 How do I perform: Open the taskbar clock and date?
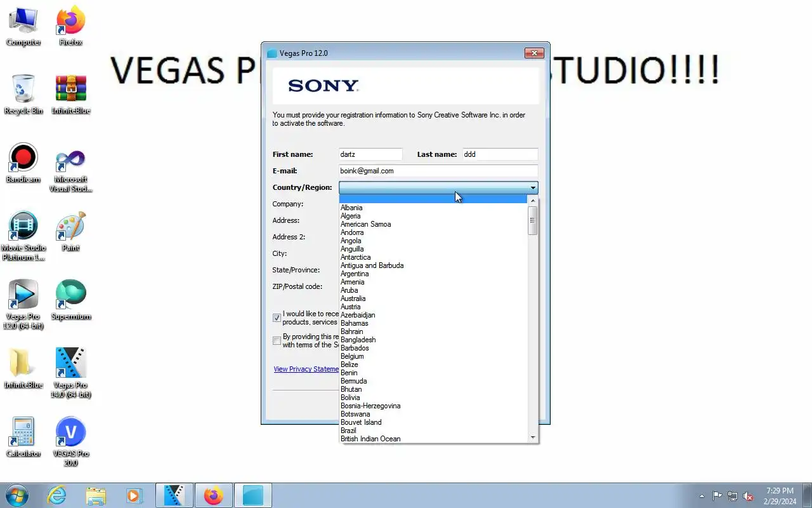[780, 496]
